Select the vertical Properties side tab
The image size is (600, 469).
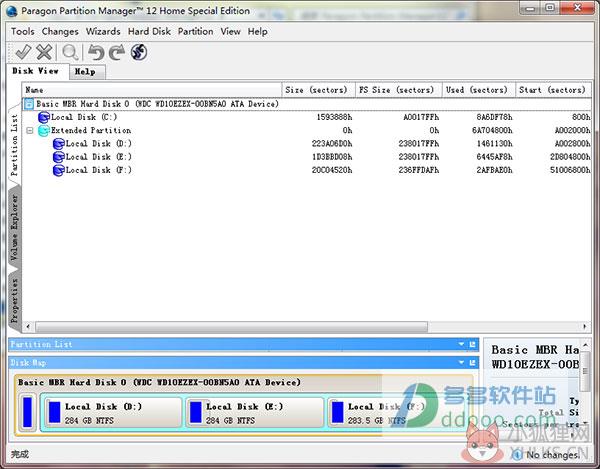(x=14, y=300)
